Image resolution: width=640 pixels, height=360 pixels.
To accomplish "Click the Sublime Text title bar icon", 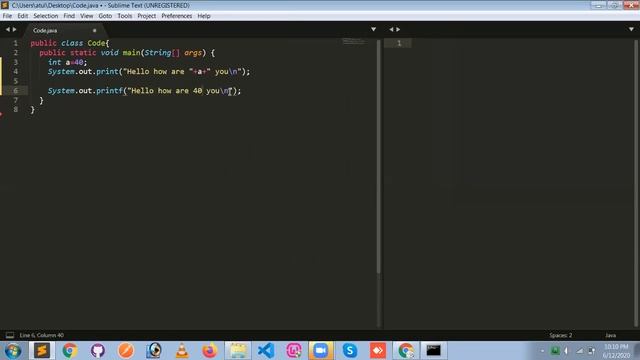I will click(x=5, y=5).
